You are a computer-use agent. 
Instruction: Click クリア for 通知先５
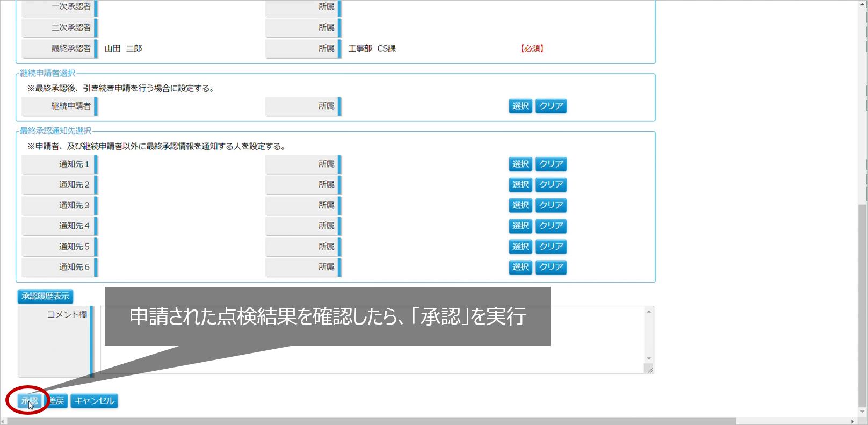[551, 247]
